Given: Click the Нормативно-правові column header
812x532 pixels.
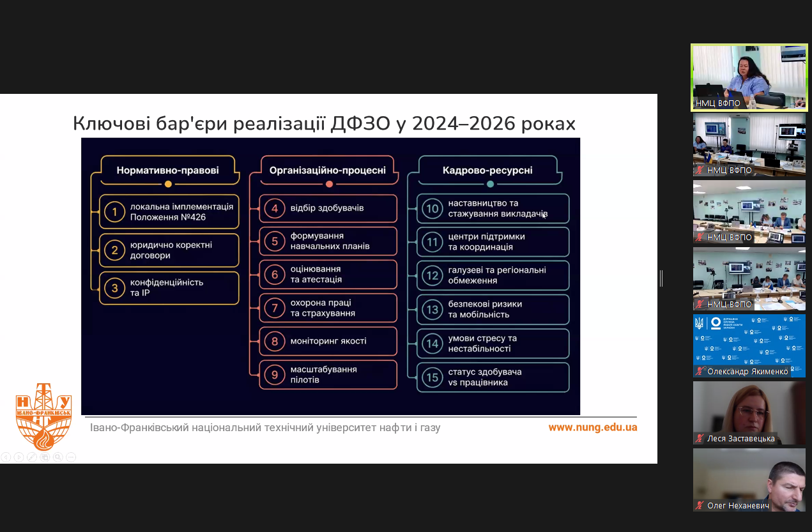Looking at the screenshot, I should click(167, 171).
